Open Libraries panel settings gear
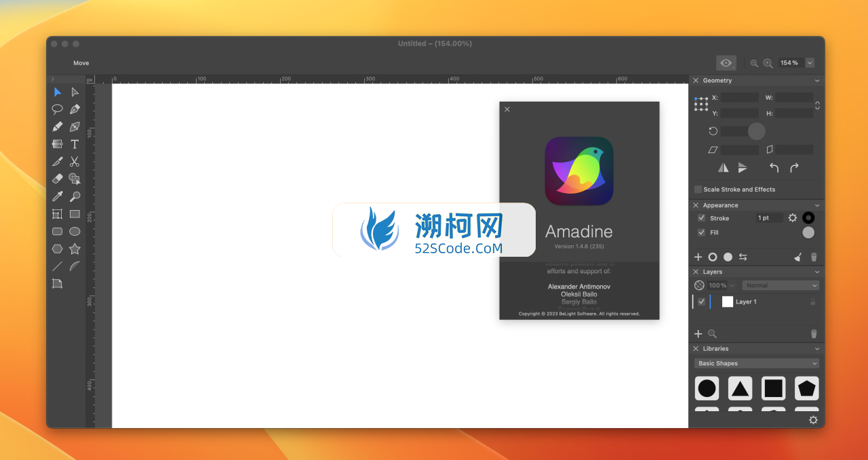The image size is (868, 460). 813,420
